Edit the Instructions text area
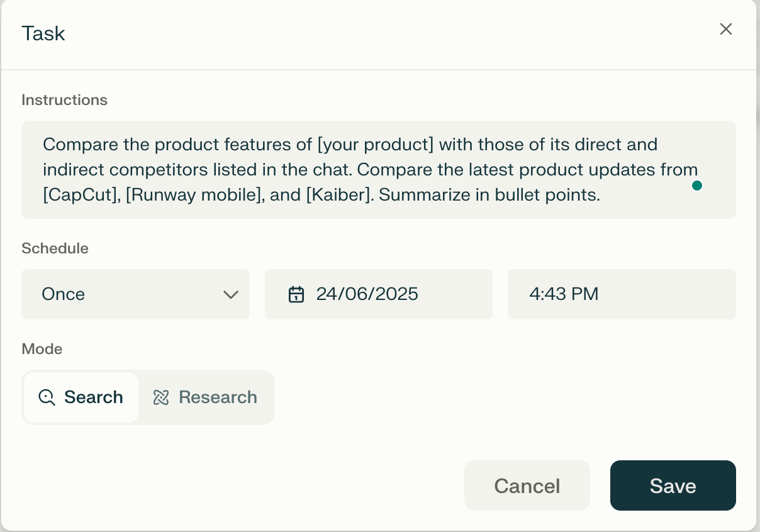 tap(379, 170)
